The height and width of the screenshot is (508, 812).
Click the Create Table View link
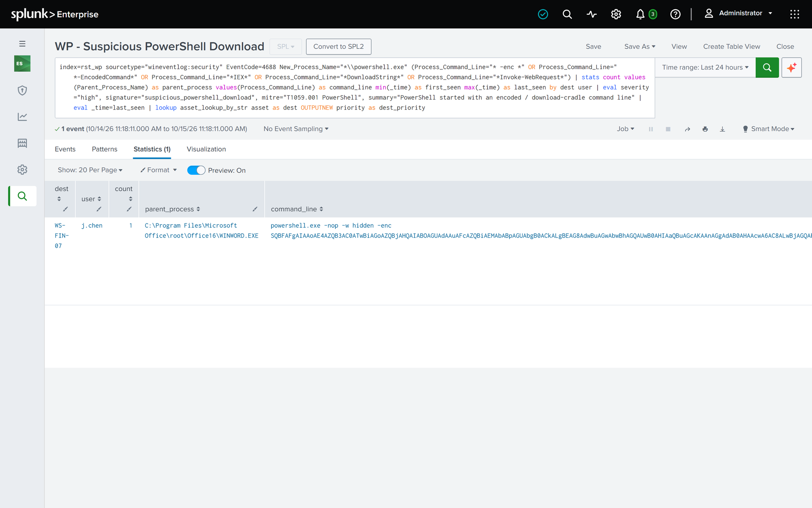point(732,47)
